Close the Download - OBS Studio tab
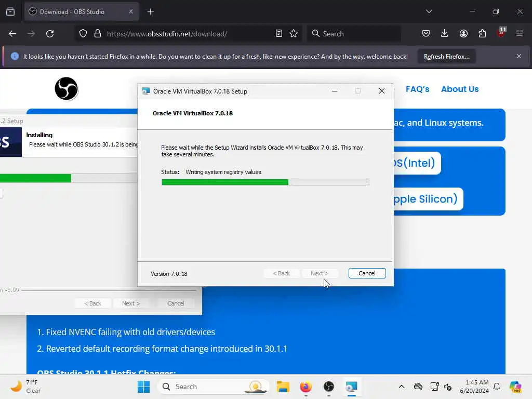532x399 pixels. (131, 12)
